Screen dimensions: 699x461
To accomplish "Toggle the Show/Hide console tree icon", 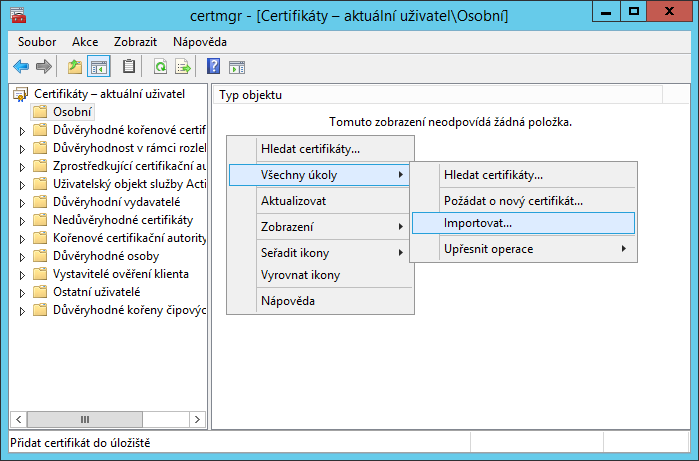I will click(x=99, y=67).
